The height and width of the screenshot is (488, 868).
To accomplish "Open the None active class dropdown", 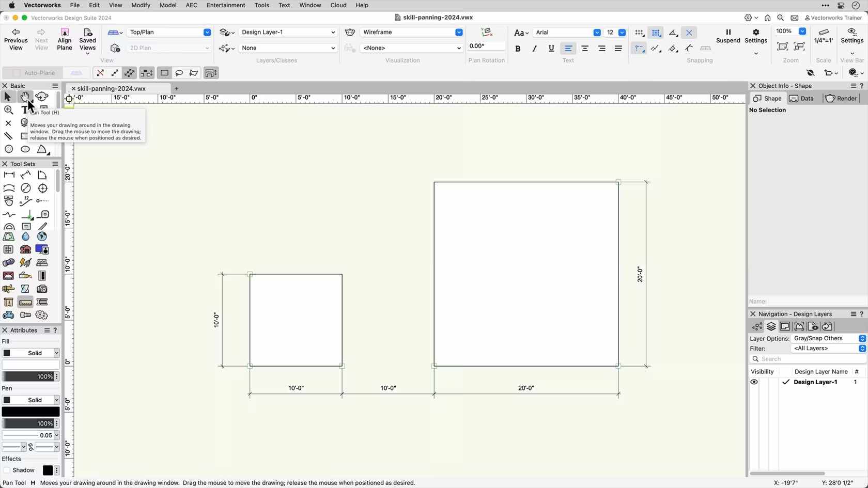I will coord(287,48).
